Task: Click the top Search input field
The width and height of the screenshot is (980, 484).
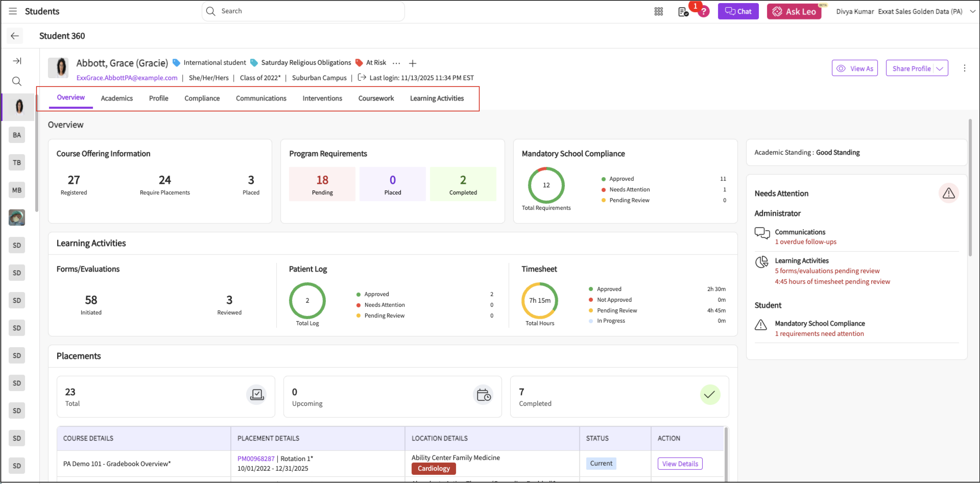Action: click(308, 11)
